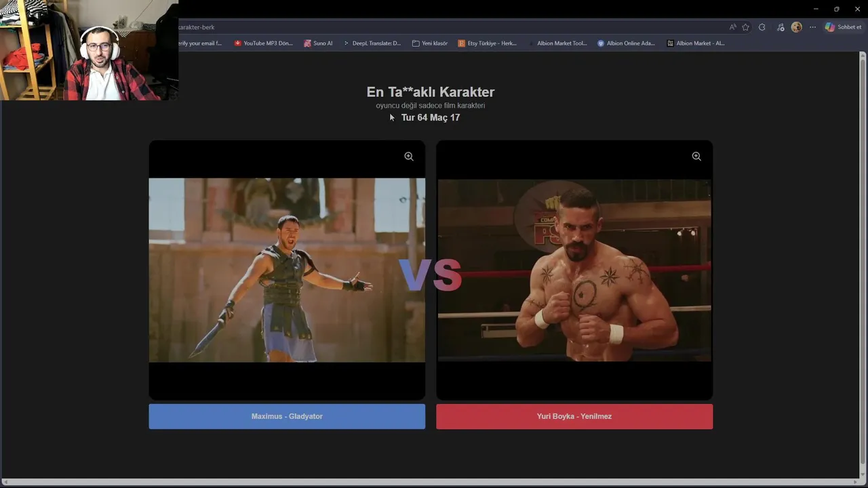868x488 pixels.
Task: Add this page to favorites with star icon
Action: [745, 27]
